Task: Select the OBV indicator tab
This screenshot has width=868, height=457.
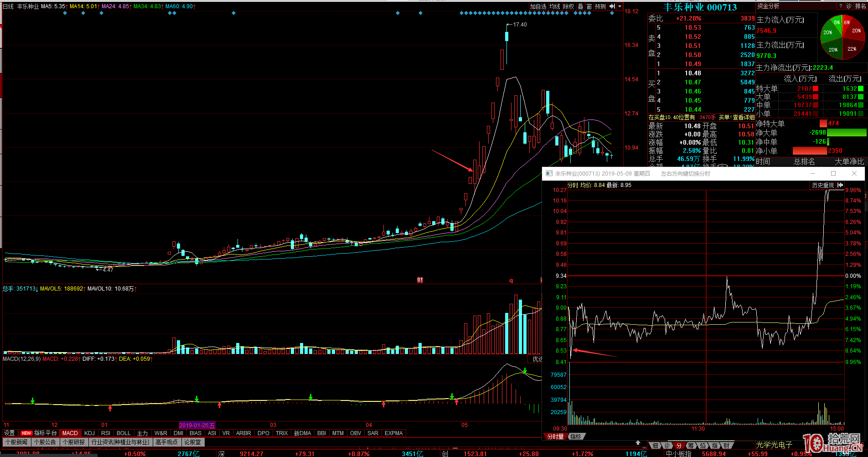Action: coord(356,433)
